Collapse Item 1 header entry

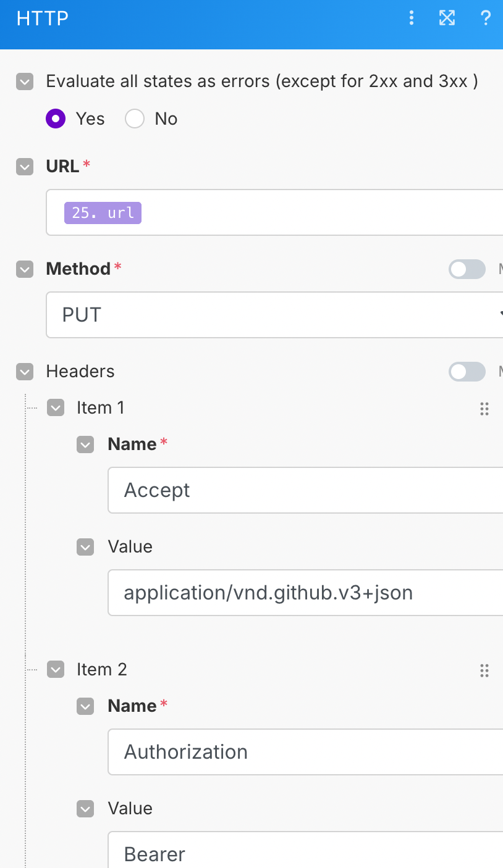point(56,408)
